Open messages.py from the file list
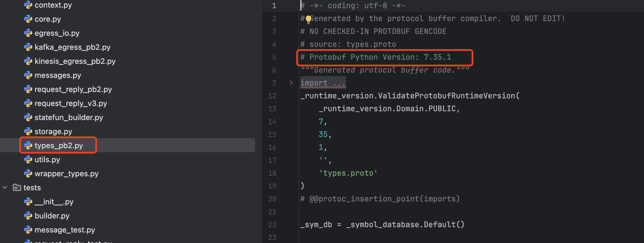Image resolution: width=644 pixels, height=243 pixels. coord(58,75)
